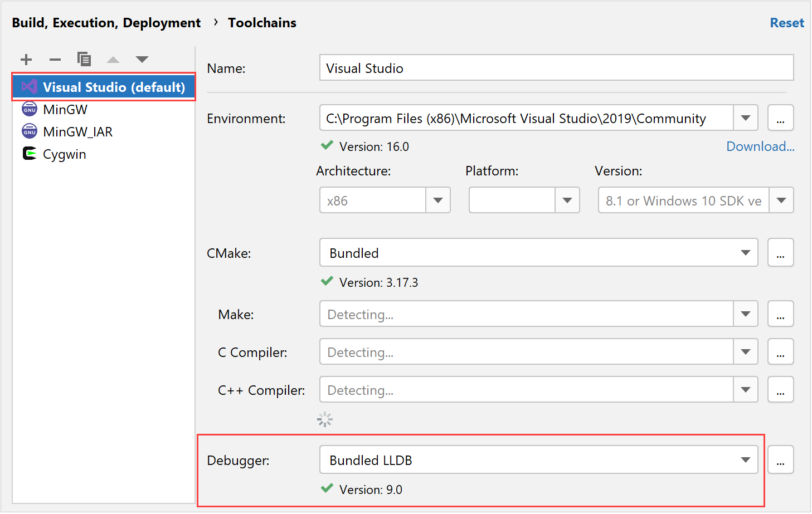Screen dimensions: 812x514
Task: Browse for Environment path
Action: [780, 118]
